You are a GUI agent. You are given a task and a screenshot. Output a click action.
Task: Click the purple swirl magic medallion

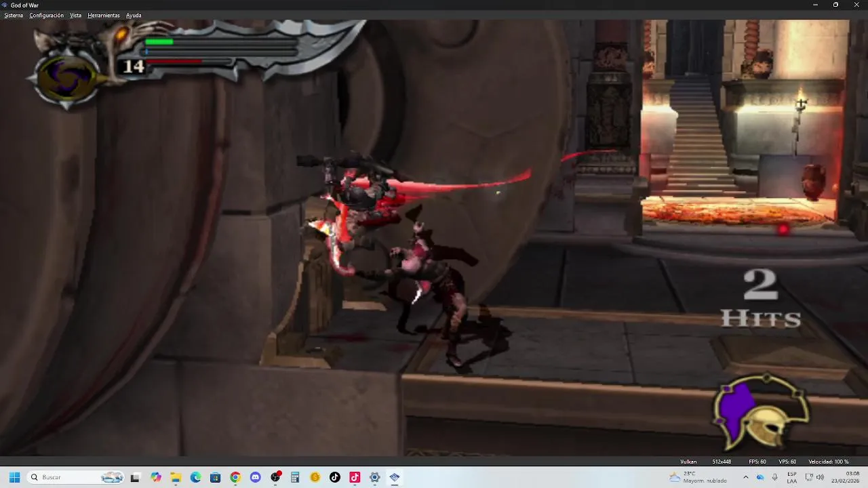click(x=67, y=78)
